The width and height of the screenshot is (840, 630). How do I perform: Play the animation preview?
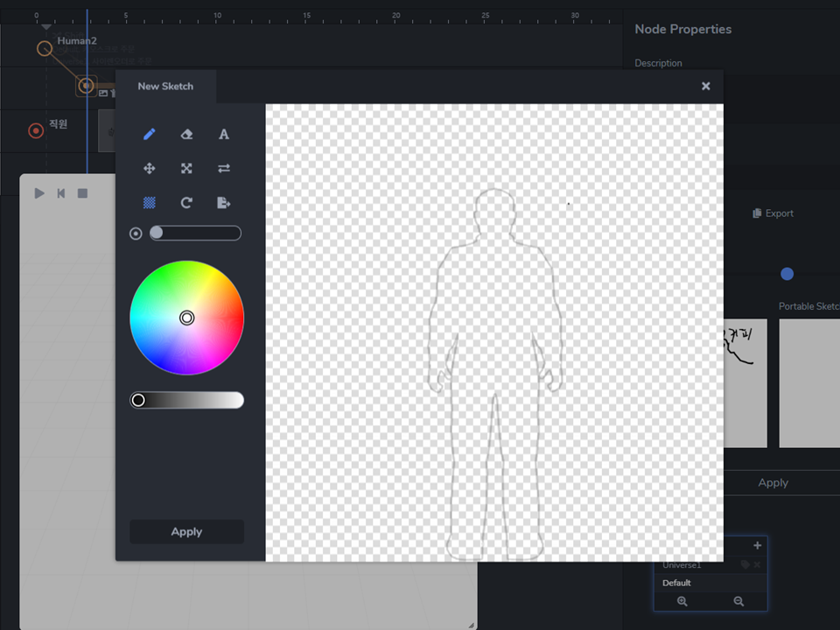pyautogui.click(x=39, y=193)
